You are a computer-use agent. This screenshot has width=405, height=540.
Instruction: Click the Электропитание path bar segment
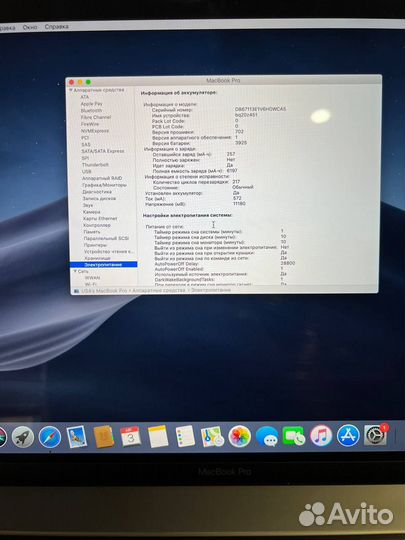coord(211,290)
